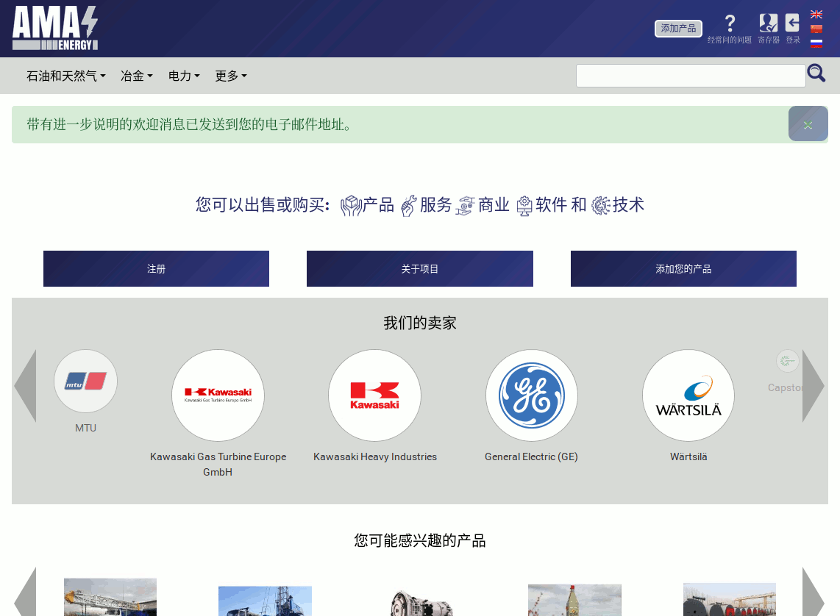Switch language with the UK flag

pyautogui.click(x=816, y=14)
